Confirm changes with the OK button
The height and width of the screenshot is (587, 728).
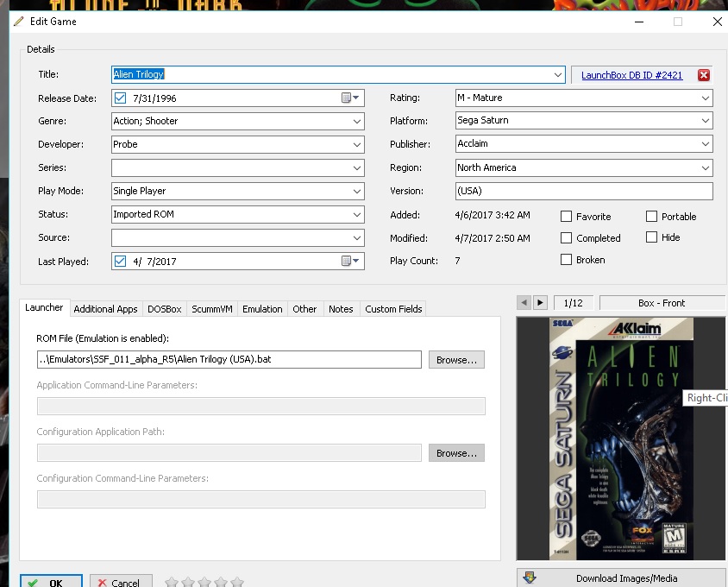(x=51, y=581)
